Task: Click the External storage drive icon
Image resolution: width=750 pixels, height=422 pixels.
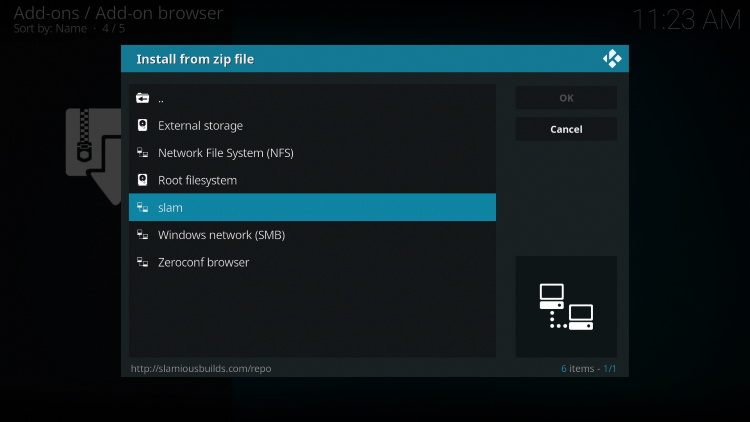Action: coord(143,126)
